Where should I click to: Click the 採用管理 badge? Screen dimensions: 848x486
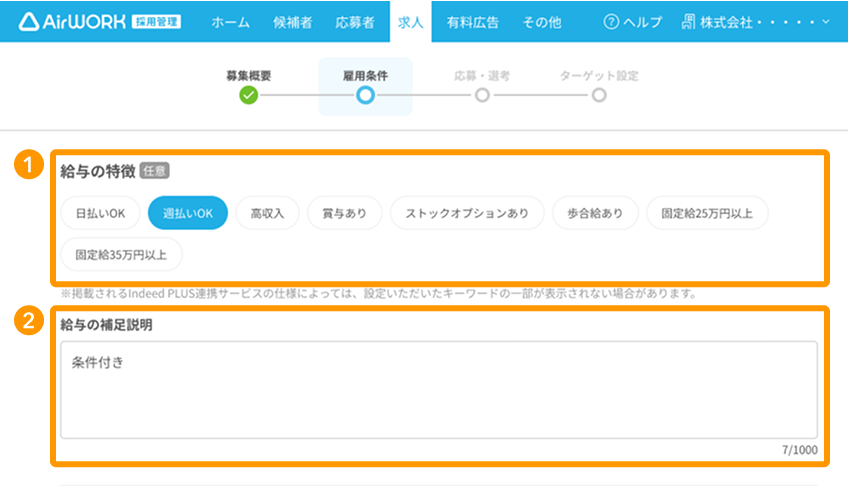[156, 22]
